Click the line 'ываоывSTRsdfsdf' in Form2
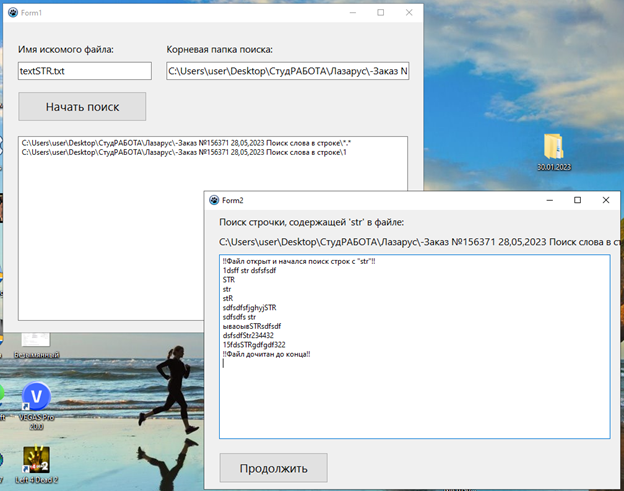Image resolution: width=624 pixels, height=491 pixels. click(x=252, y=326)
